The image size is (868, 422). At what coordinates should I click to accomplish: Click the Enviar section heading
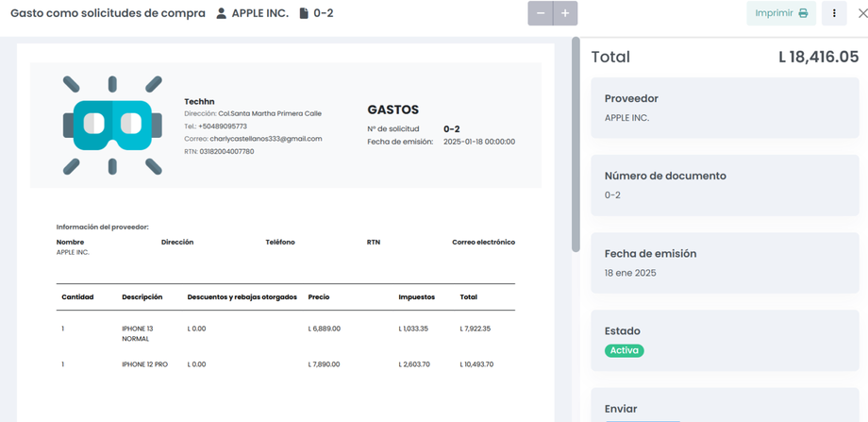621,409
